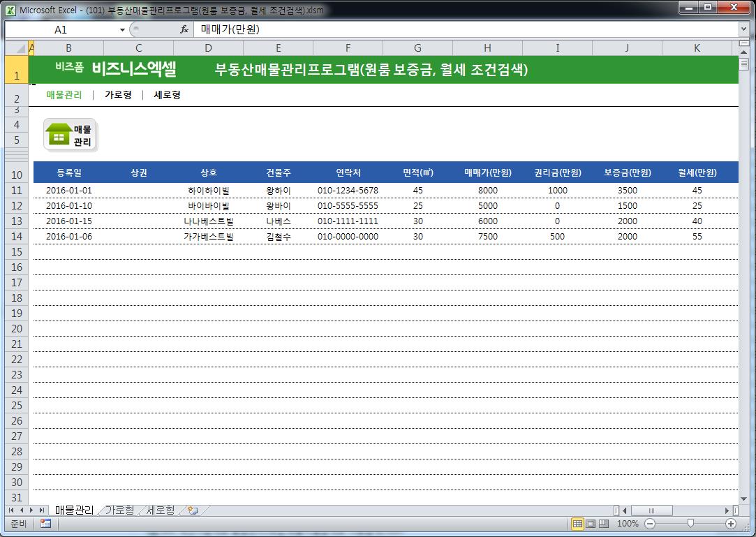Click horizontal scrollbar left arrow

point(625,510)
